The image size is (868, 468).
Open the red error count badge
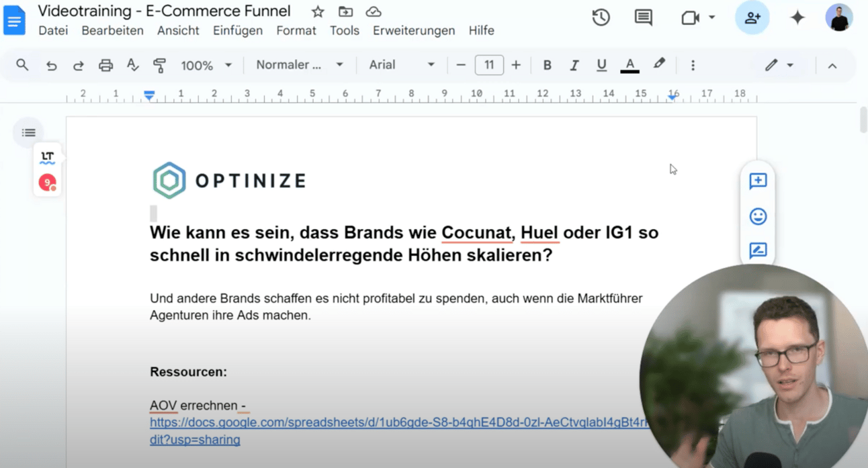pyautogui.click(x=47, y=183)
